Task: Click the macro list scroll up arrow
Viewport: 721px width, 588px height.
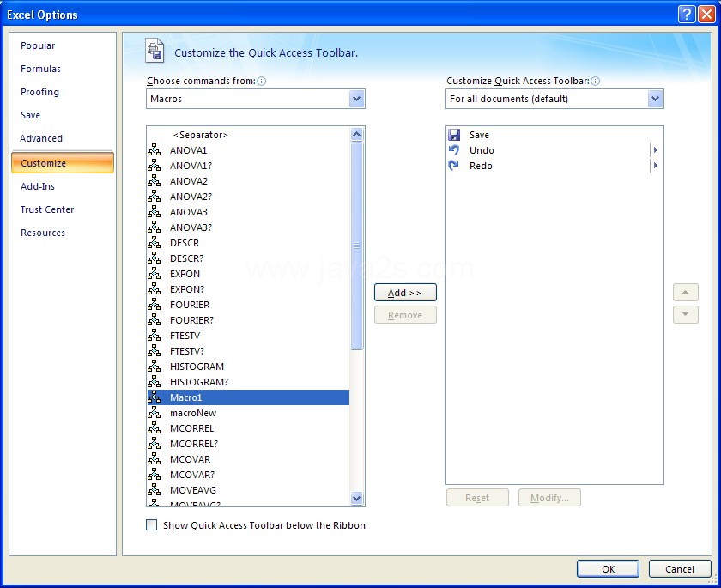Action: [357, 134]
